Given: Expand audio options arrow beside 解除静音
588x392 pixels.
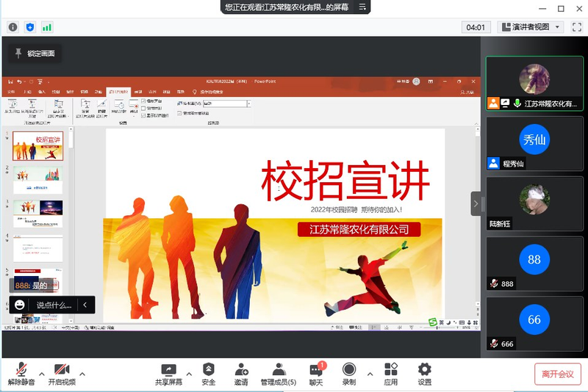Looking at the screenshot, I should pos(42,374).
